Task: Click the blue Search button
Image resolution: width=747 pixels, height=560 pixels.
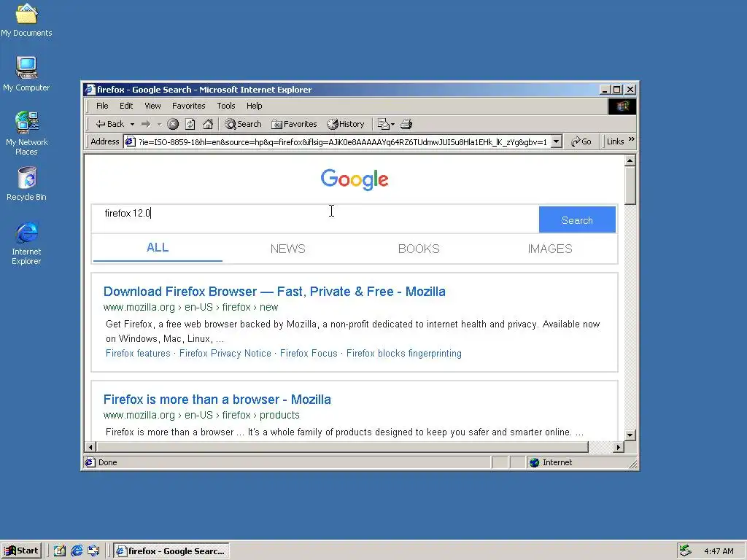Action: [577, 220]
